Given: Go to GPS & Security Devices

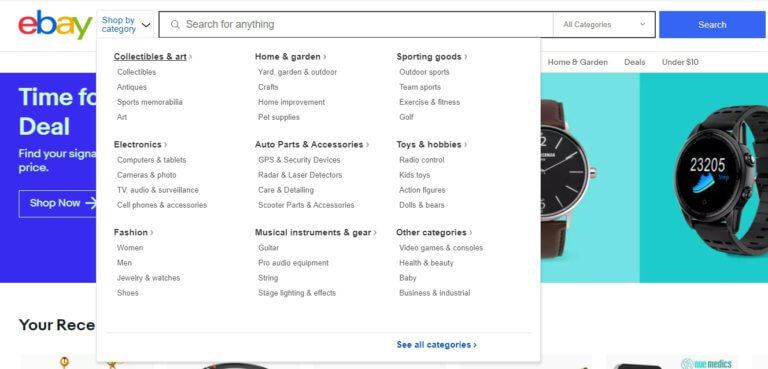Looking at the screenshot, I should (299, 160).
